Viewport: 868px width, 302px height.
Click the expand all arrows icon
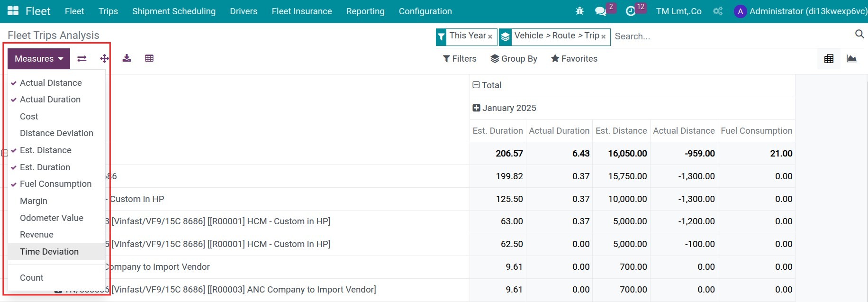point(105,59)
